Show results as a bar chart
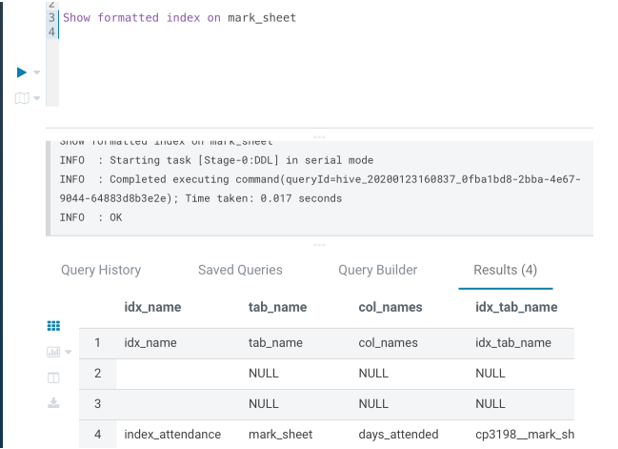This screenshot has height=449, width=618. (x=53, y=352)
